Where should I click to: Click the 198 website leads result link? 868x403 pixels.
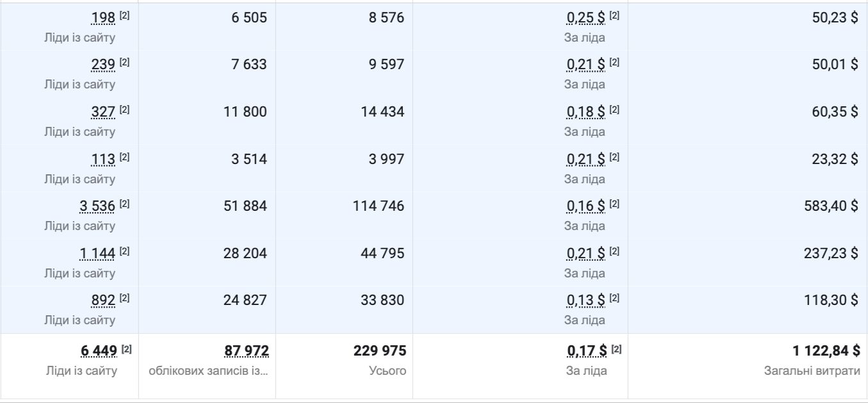pyautogui.click(x=104, y=18)
